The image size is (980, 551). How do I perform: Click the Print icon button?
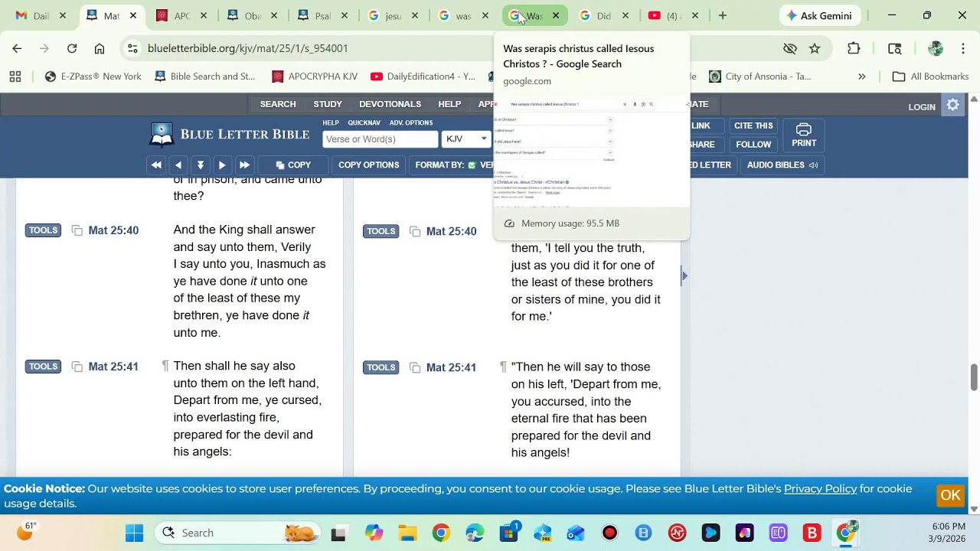(804, 135)
